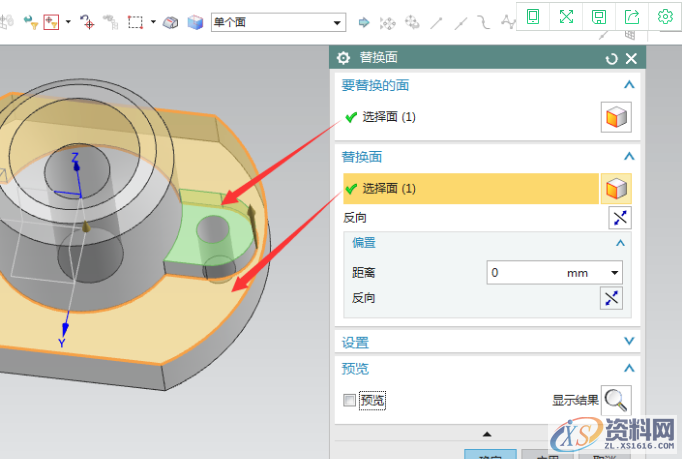The image size is (682, 459).
Task: Click the highlighted selection filter tool
Action: (x=51, y=22)
